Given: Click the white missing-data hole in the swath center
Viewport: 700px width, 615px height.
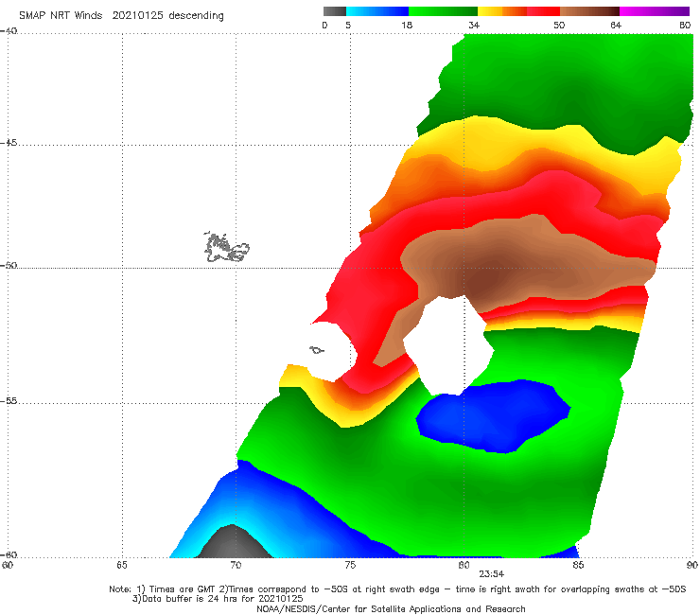Looking at the screenshot, I should tap(448, 346).
